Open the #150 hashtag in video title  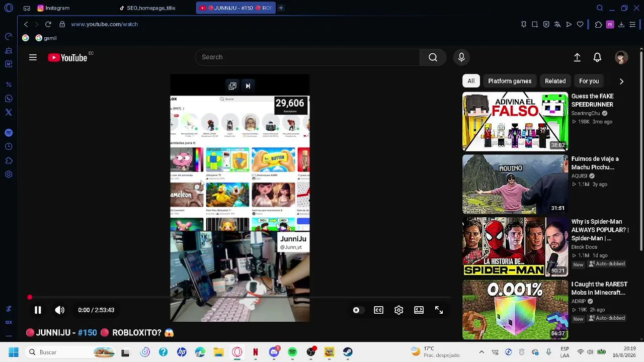[88, 333]
